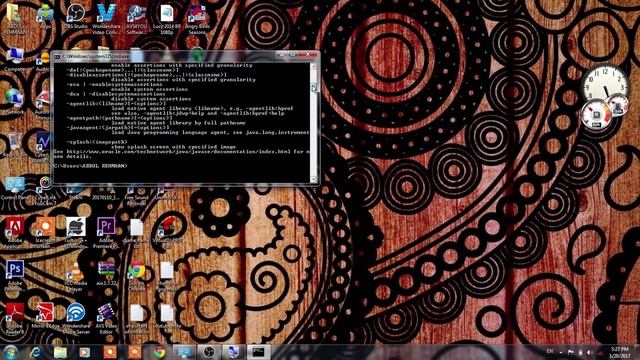Open the aio archive desktop icon

tap(106, 273)
